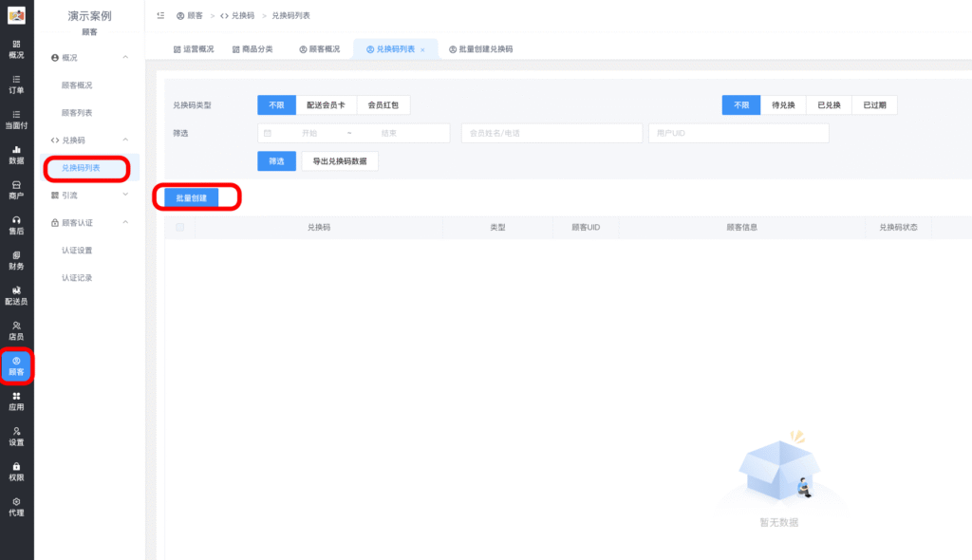The image size is (972, 560).
Task: Filter by 待兑换 status
Action: point(783,105)
